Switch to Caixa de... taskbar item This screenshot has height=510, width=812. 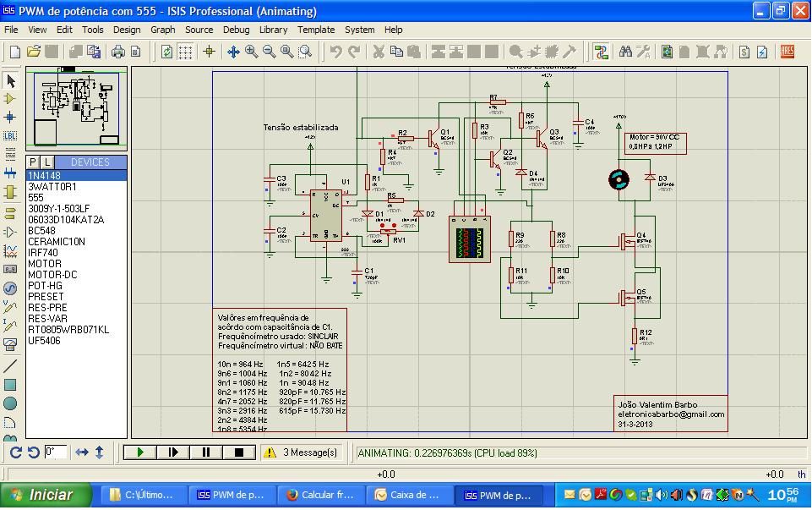click(409, 495)
